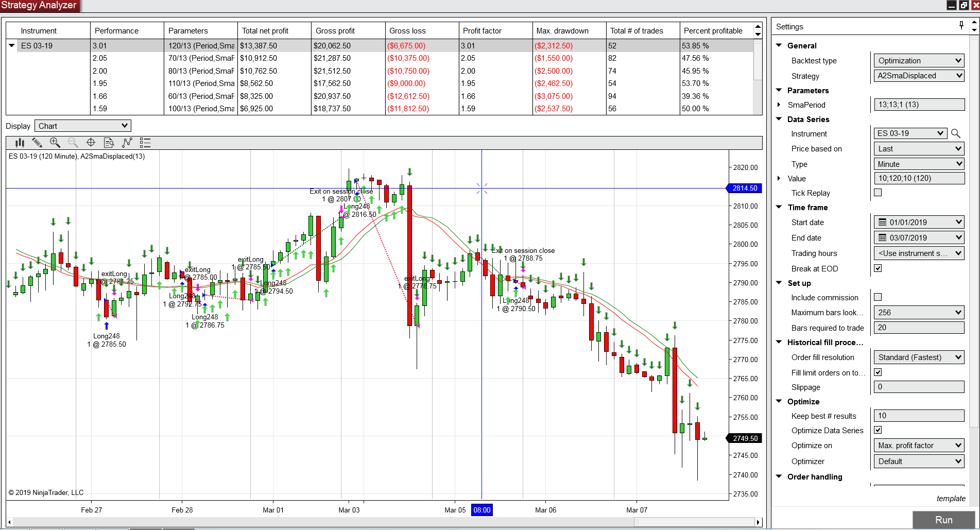The height and width of the screenshot is (530, 980).
Task: Open the Data Series candlestick icon
Action: (20, 143)
